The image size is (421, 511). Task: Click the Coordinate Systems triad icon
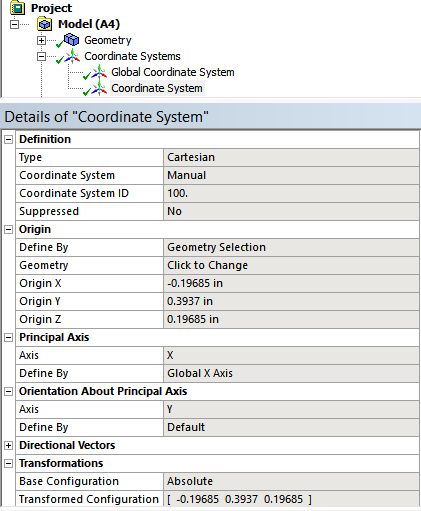pos(72,56)
